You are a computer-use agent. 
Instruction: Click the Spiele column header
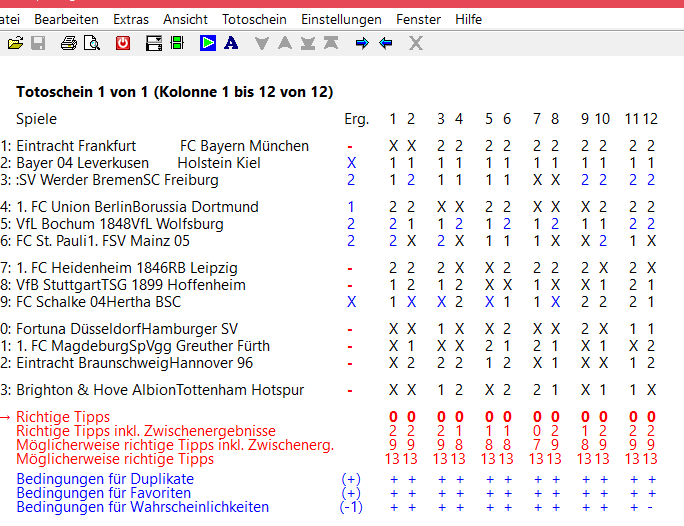point(37,119)
